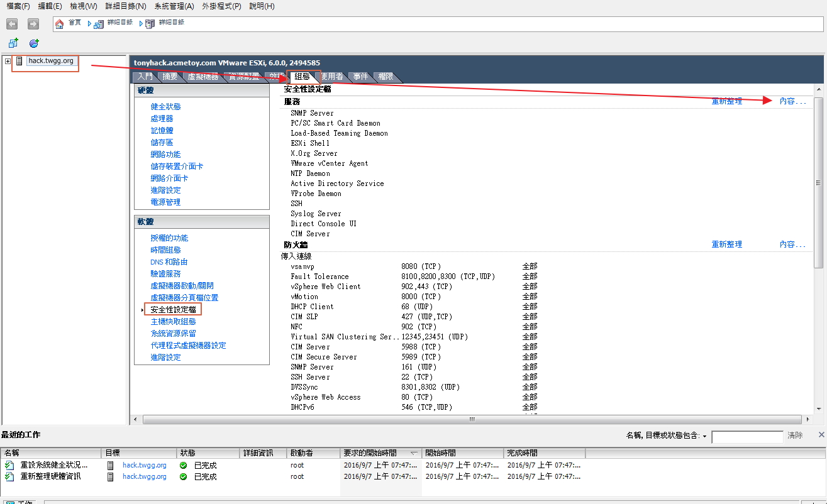Go forward with the navigation forward arrow
Image resolution: width=827 pixels, height=504 pixels.
(x=33, y=24)
